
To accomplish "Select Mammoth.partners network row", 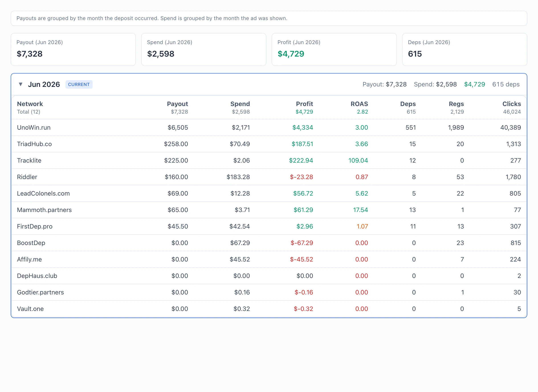I will (x=269, y=210).
